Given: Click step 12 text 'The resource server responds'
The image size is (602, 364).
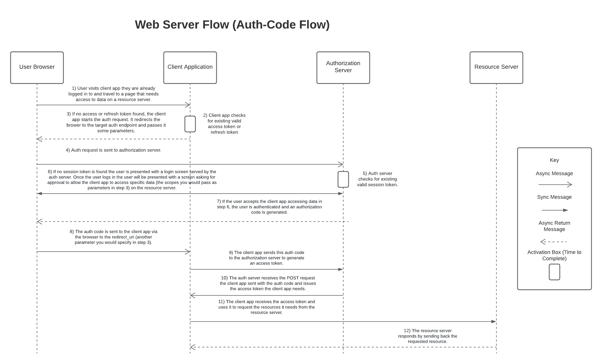Looking at the screenshot, I should coord(428,336).
